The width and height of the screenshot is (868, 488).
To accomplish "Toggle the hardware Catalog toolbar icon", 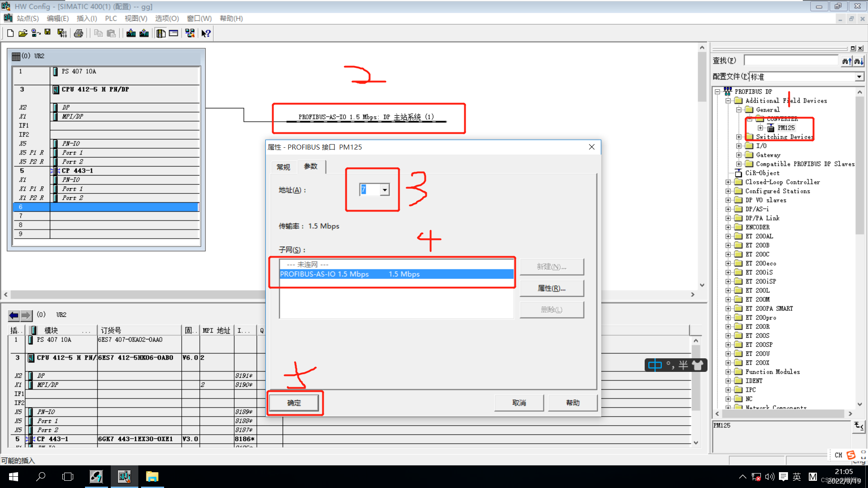I will coord(161,33).
